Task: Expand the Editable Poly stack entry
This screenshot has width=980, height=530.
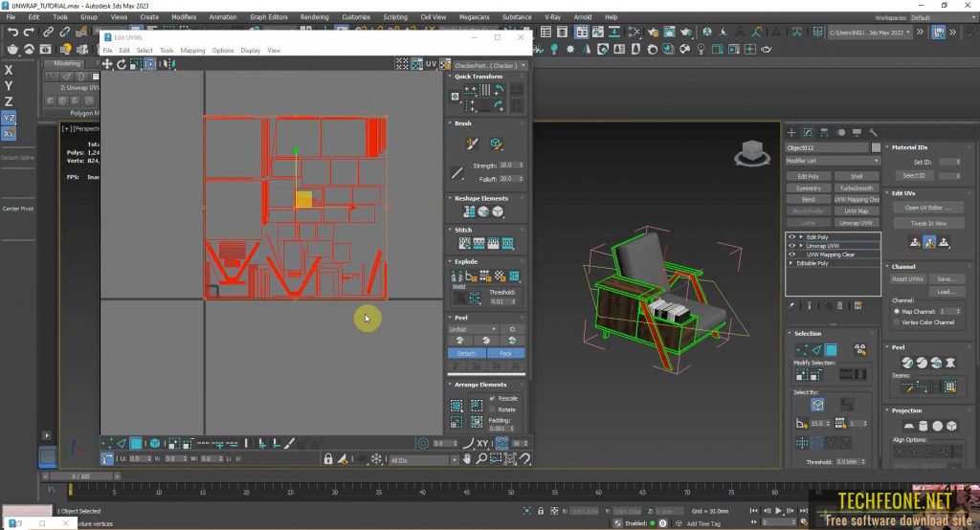Action: point(791,263)
